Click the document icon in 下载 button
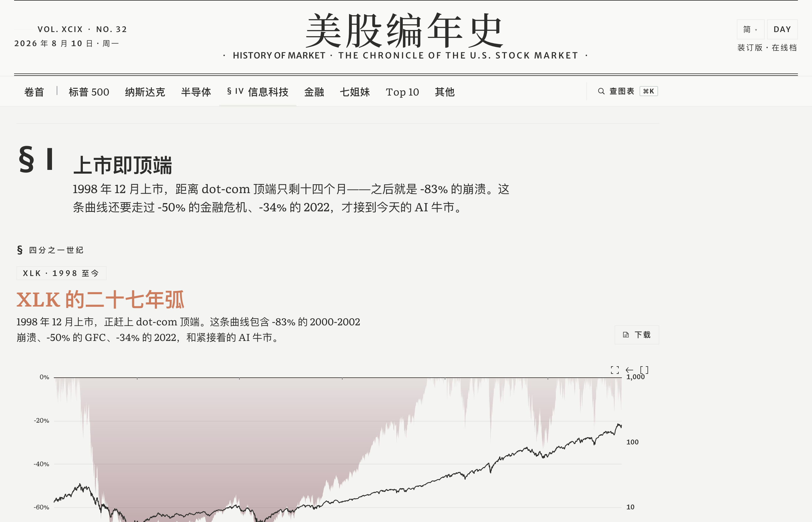The height and width of the screenshot is (522, 812). click(626, 335)
